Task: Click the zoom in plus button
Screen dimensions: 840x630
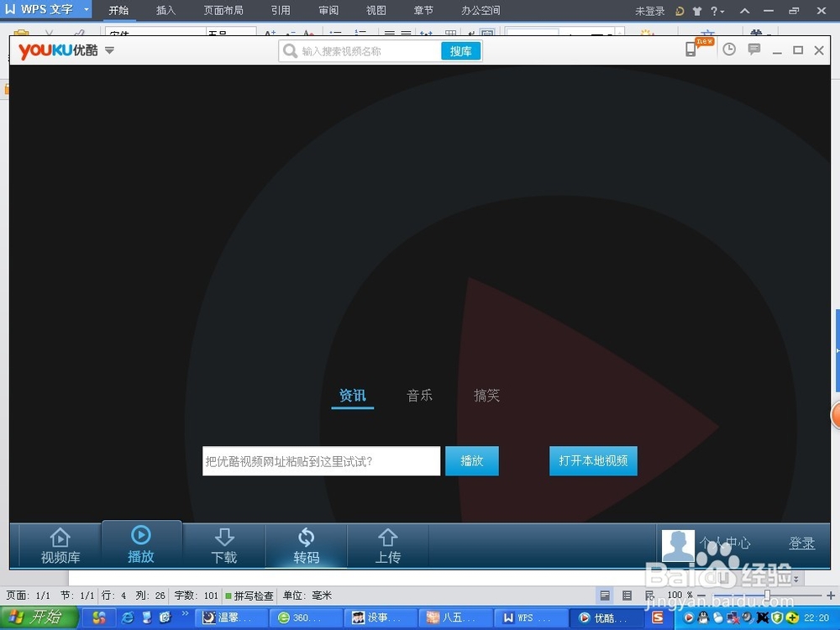Action: (831, 596)
